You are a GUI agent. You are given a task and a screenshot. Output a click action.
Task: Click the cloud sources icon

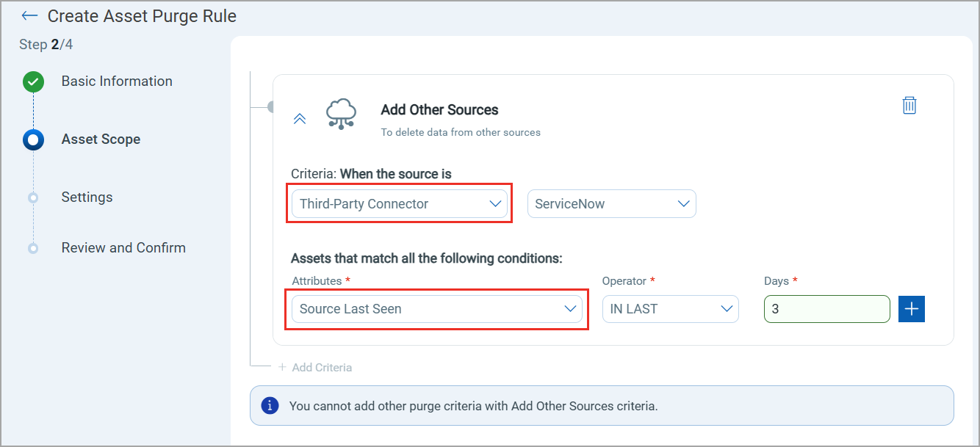click(x=341, y=114)
